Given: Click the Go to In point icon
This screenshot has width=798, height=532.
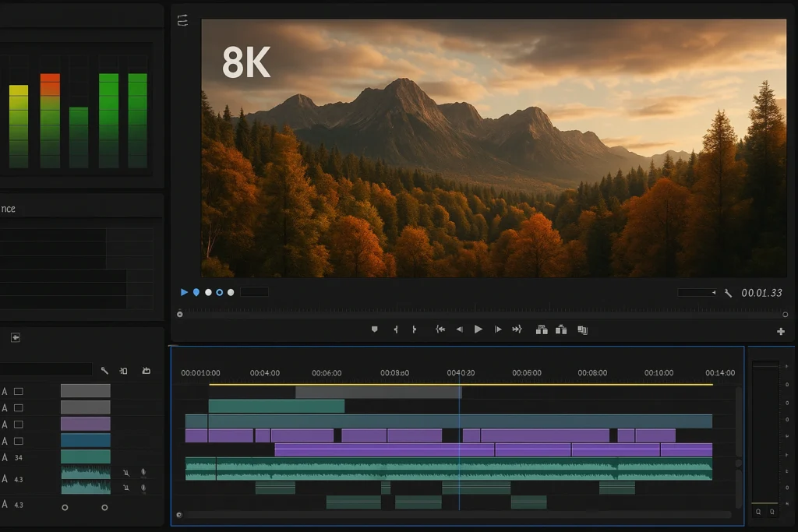Looking at the screenshot, I should [440, 329].
